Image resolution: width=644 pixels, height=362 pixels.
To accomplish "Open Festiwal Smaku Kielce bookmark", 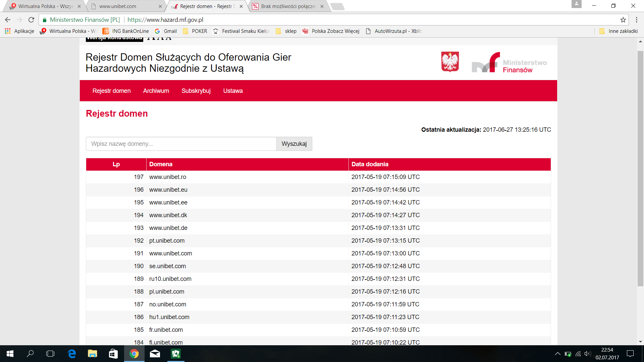I will 241,31.
